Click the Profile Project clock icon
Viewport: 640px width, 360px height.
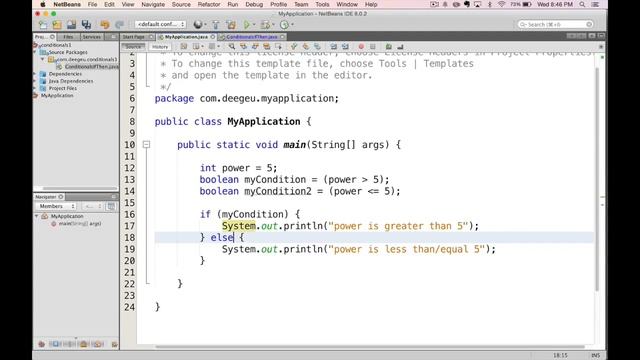point(284,24)
